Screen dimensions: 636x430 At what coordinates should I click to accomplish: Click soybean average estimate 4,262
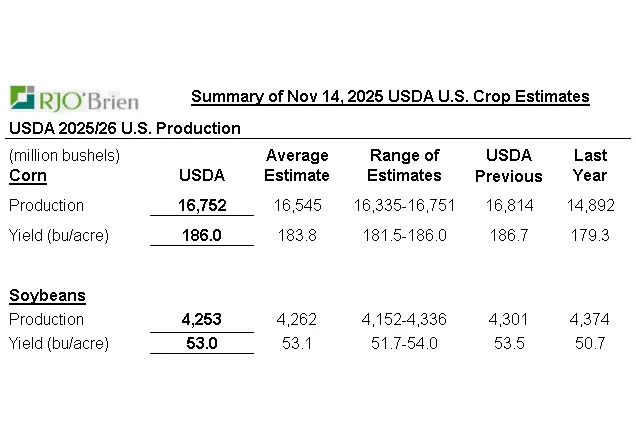tap(297, 319)
